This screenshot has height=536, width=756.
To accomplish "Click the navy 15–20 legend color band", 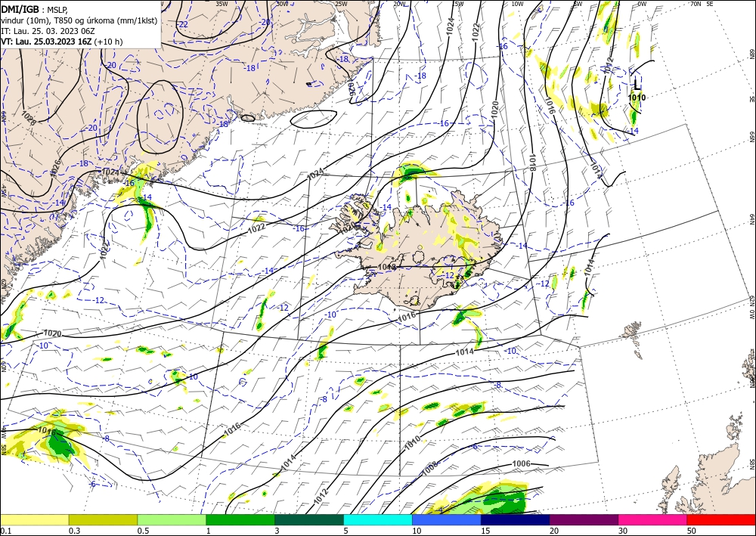I will tap(516, 519).
